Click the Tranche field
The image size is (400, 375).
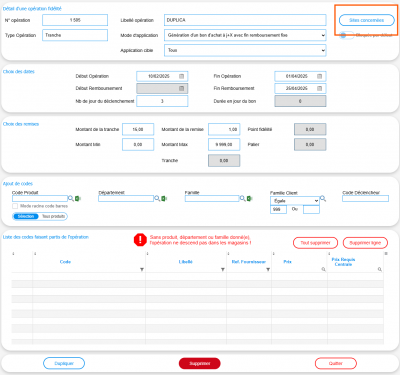point(224,160)
